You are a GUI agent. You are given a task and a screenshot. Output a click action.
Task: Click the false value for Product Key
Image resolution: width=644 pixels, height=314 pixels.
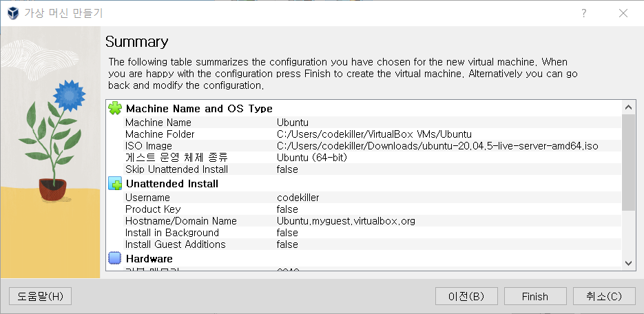click(287, 209)
